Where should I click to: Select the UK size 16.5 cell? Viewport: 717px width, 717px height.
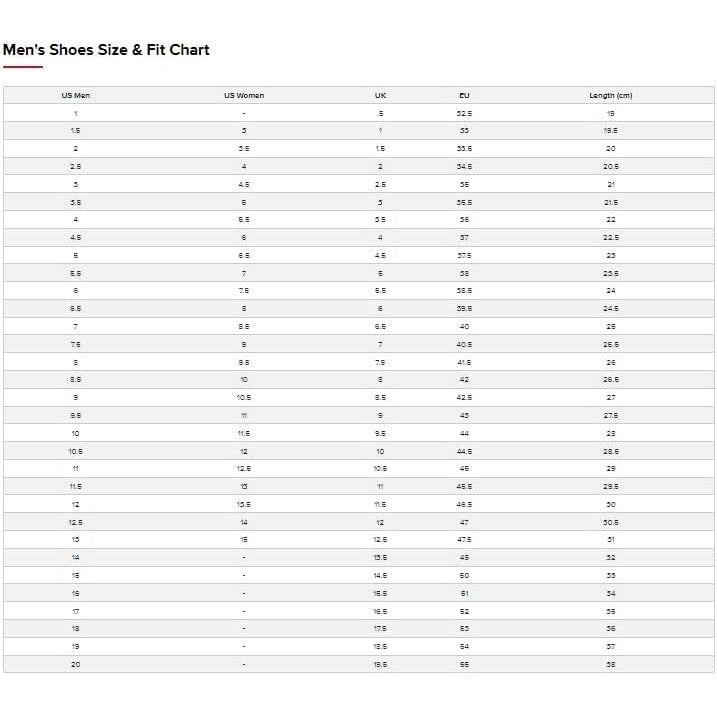click(x=380, y=611)
